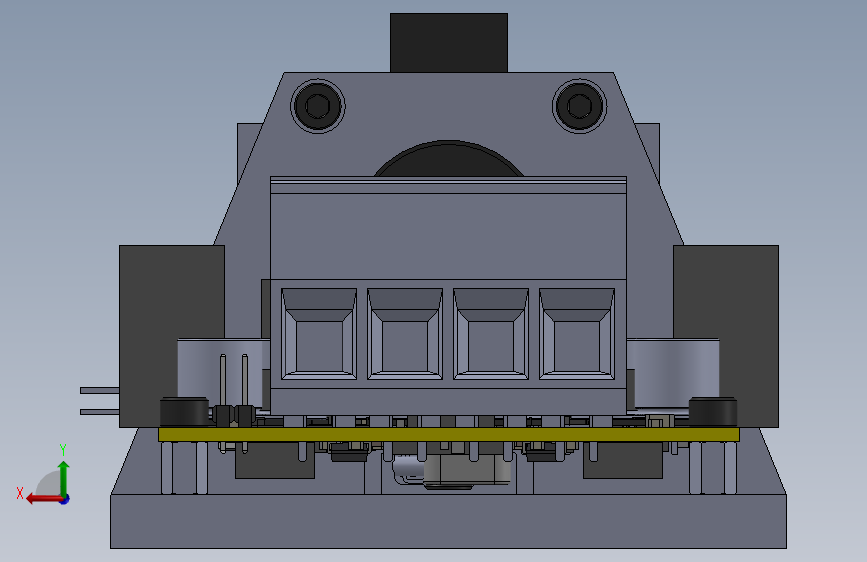Viewport: 867px width, 562px height.
Task: Pick the second terminal opening from the left
Action: pos(405,334)
